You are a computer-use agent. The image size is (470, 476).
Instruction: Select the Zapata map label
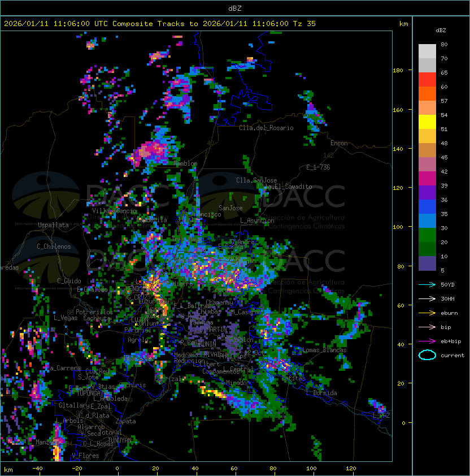coord(125,421)
